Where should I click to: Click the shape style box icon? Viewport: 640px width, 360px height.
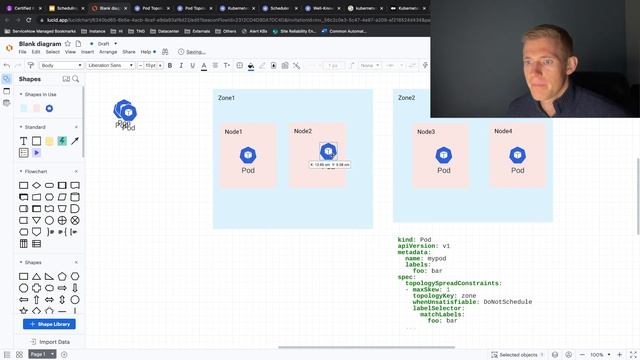point(240,65)
